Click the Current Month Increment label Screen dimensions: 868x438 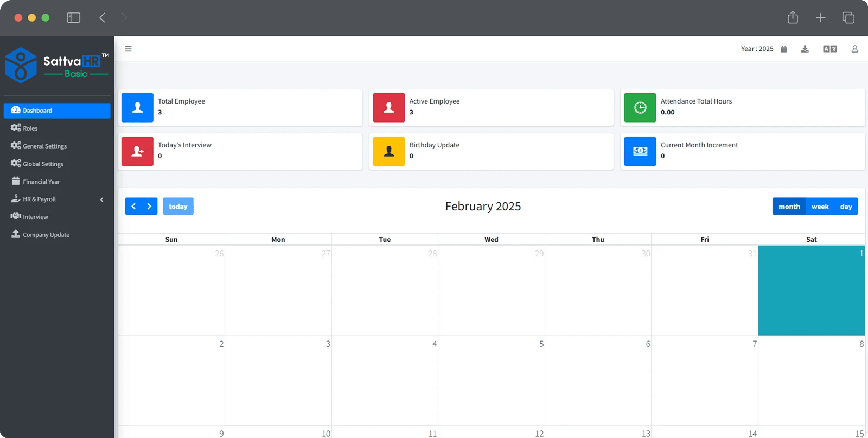coord(699,145)
